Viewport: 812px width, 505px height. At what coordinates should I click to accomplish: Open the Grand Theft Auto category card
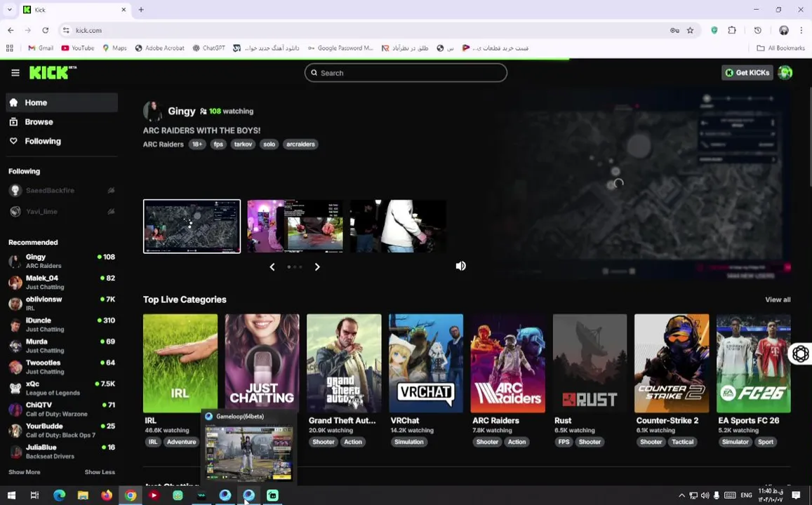(x=344, y=363)
